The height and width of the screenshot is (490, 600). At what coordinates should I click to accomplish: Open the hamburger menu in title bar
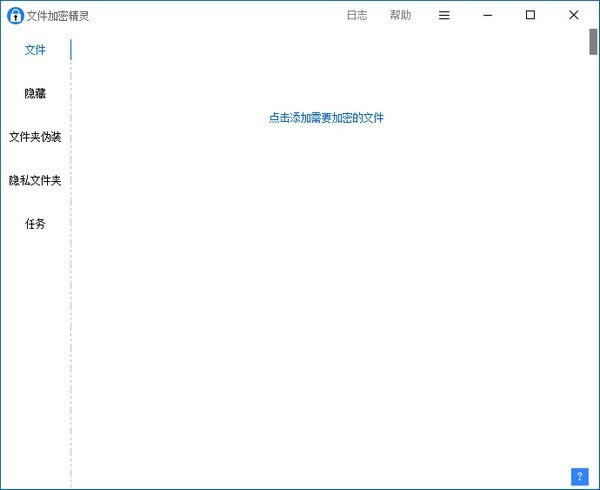pos(444,15)
